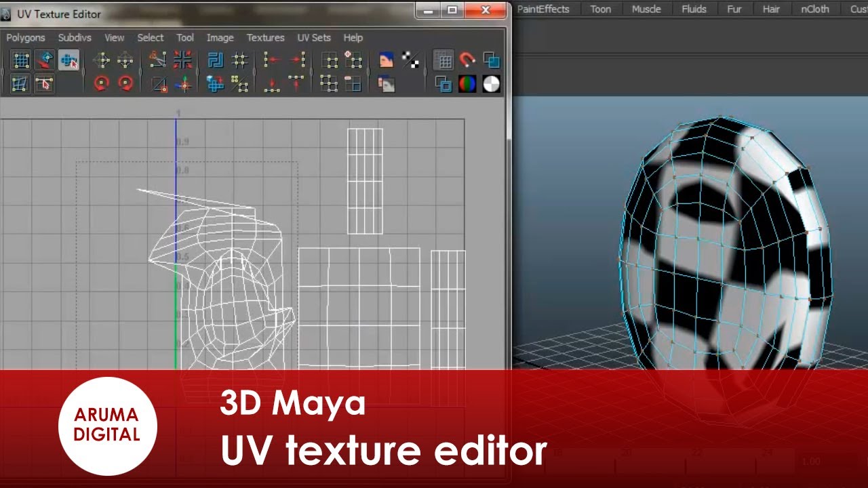The height and width of the screenshot is (488, 868).
Task: Toggle isolate select mode icon
Action: click(330, 60)
